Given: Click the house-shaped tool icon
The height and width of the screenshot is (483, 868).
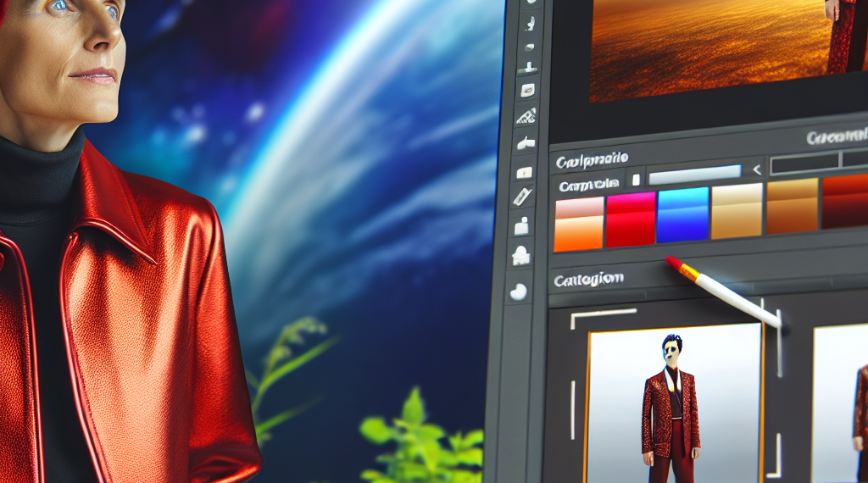Looking at the screenshot, I should point(521,255).
